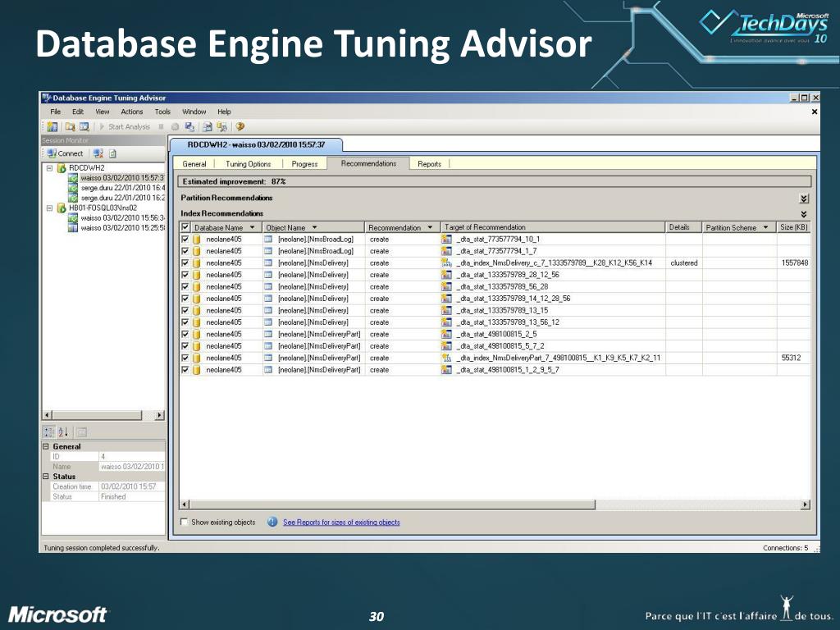Open the Object Name column filter dropdown
Image resolution: width=840 pixels, height=630 pixels.
314,228
